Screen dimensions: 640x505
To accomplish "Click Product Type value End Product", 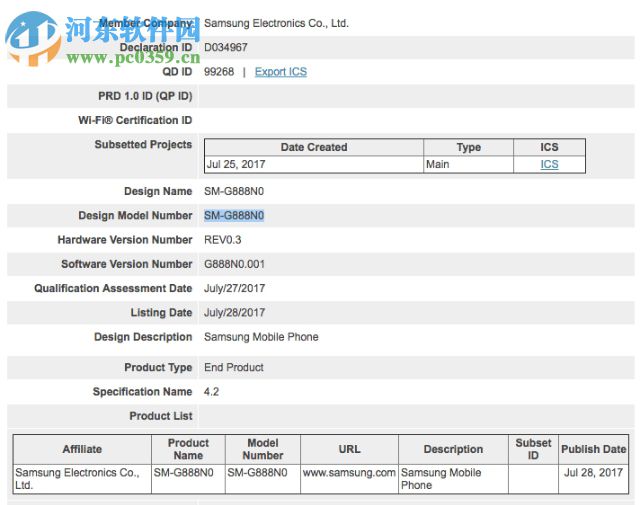I will (234, 367).
